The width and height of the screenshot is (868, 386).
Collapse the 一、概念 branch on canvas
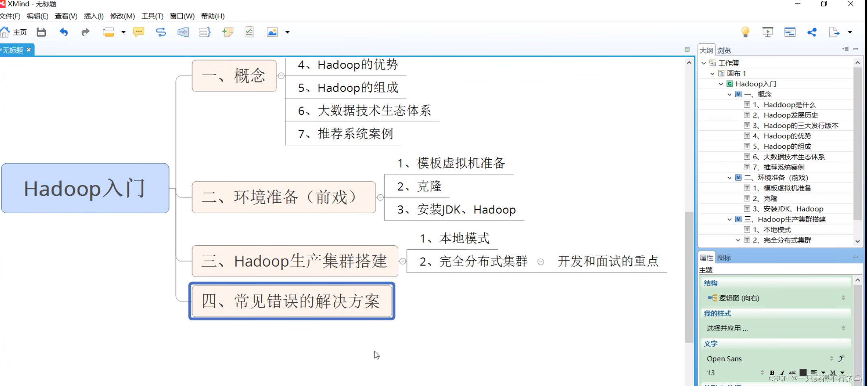click(281, 76)
